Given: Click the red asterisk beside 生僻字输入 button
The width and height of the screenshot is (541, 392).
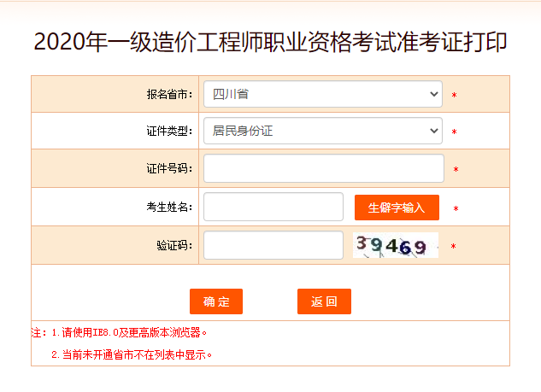Looking at the screenshot, I should (x=456, y=208).
